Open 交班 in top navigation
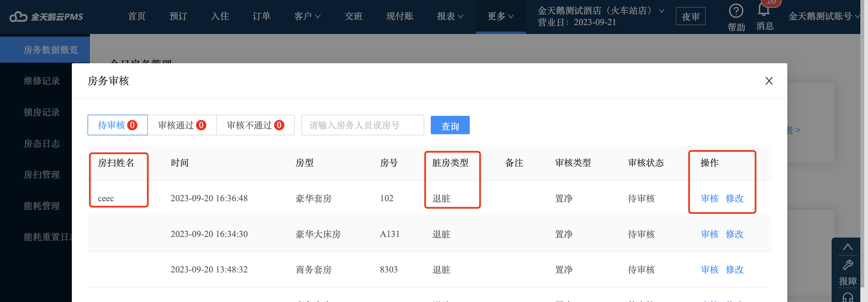Screen dimensions: 868x302 pos(354,16)
